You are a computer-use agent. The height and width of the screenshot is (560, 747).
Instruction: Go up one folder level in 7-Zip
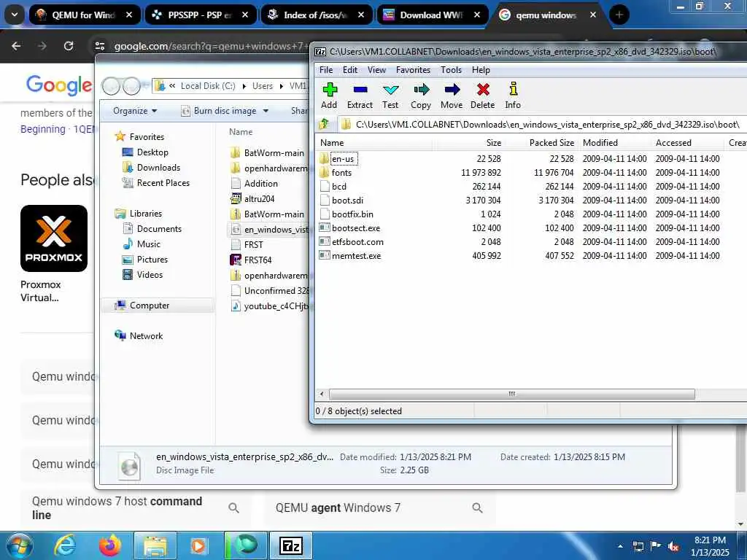click(324, 124)
